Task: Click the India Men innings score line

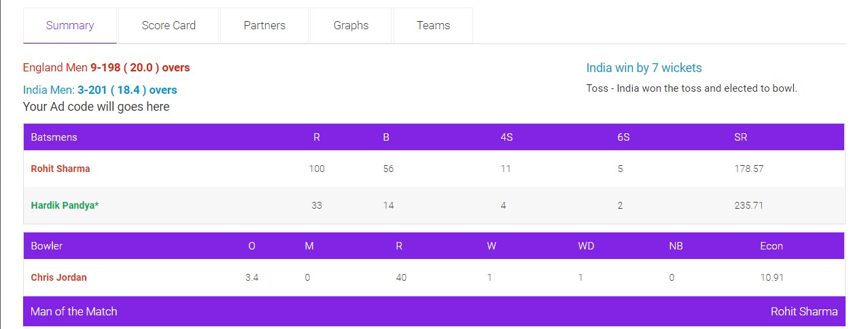Action: coord(100,90)
